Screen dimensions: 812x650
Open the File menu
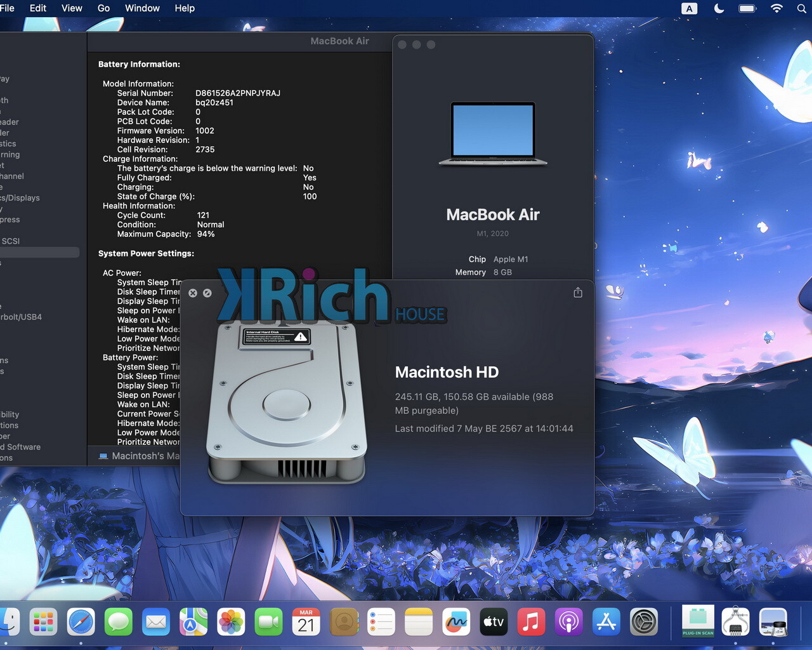click(7, 8)
